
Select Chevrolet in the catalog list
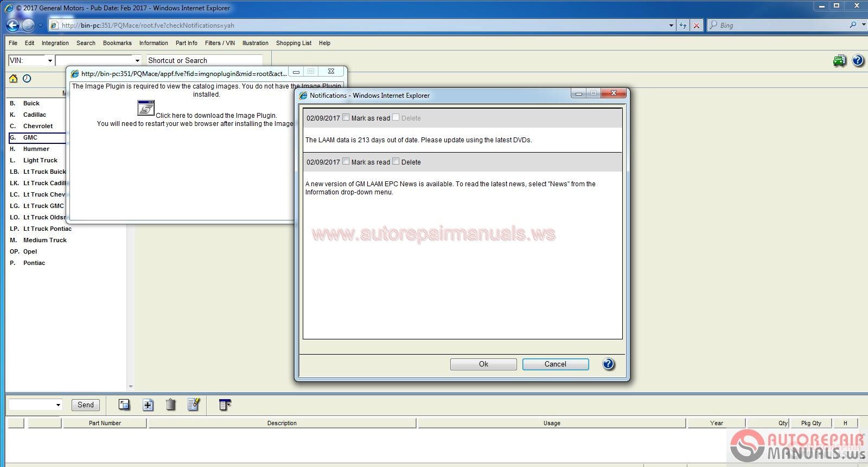(x=38, y=126)
